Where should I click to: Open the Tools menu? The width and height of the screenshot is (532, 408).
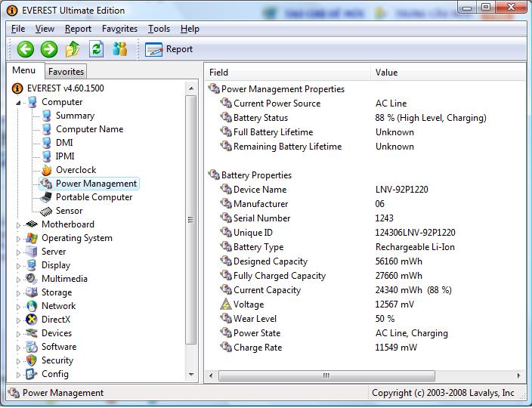[159, 29]
